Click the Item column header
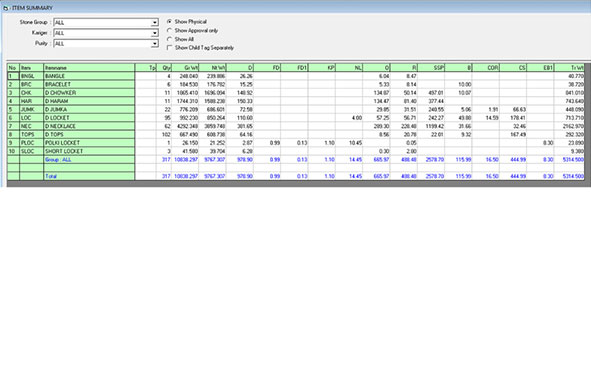The width and height of the screenshot is (591, 369). (x=32, y=68)
